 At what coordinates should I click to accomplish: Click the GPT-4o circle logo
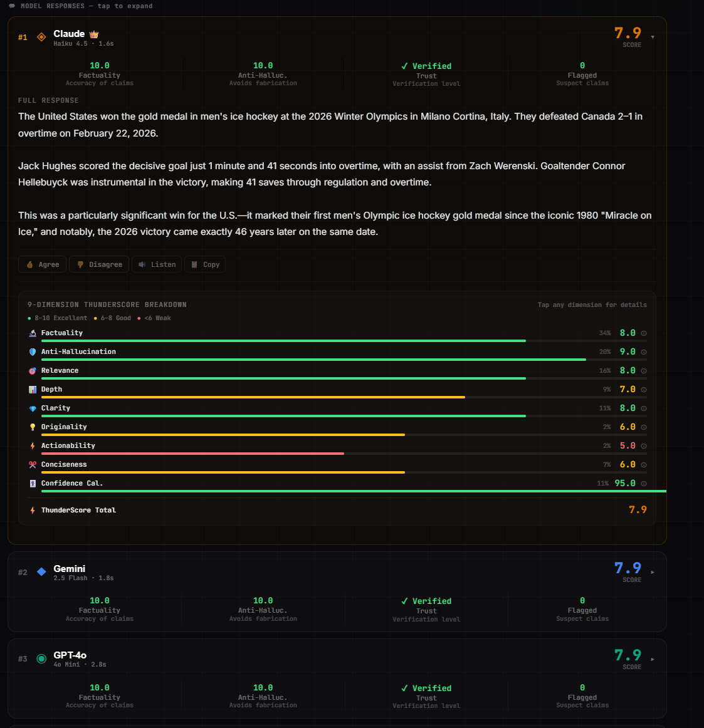[x=41, y=658]
